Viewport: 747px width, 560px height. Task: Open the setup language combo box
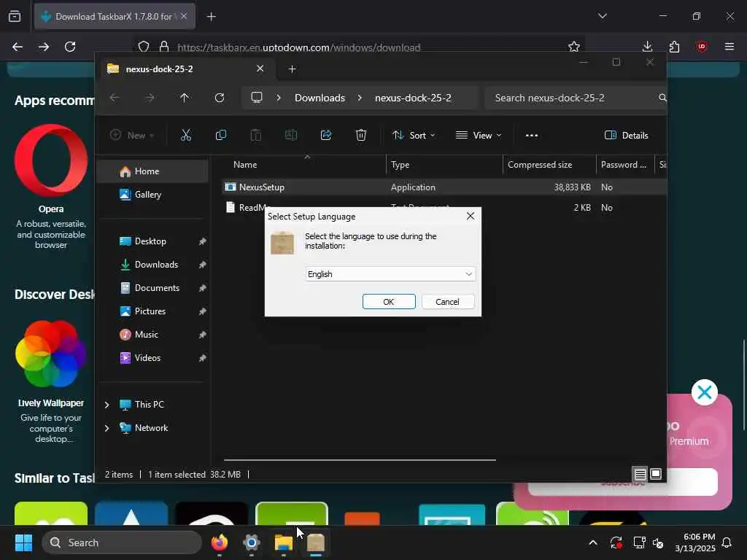tap(390, 274)
